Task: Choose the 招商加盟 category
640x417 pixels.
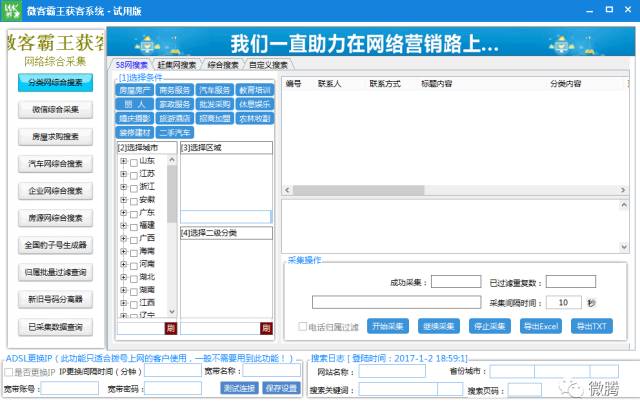Action: click(x=215, y=118)
